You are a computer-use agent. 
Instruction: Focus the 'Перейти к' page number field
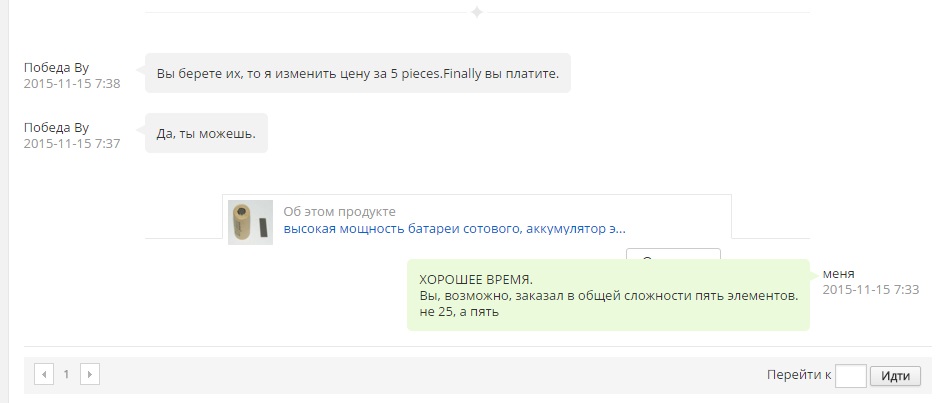point(850,376)
